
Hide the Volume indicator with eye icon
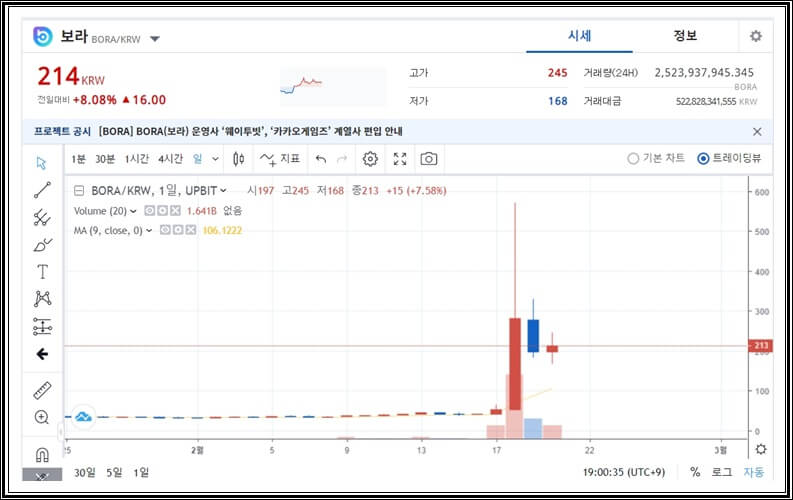click(x=150, y=210)
